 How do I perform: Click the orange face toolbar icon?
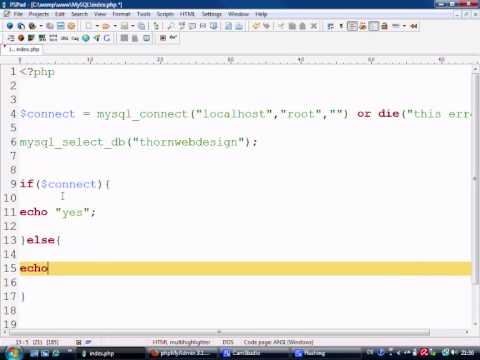point(71,26)
